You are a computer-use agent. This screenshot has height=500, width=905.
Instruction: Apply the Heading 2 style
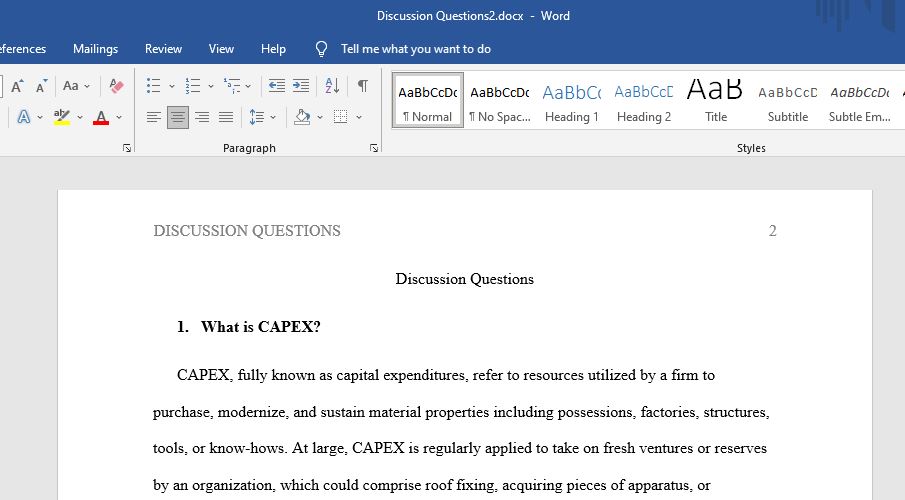644,100
